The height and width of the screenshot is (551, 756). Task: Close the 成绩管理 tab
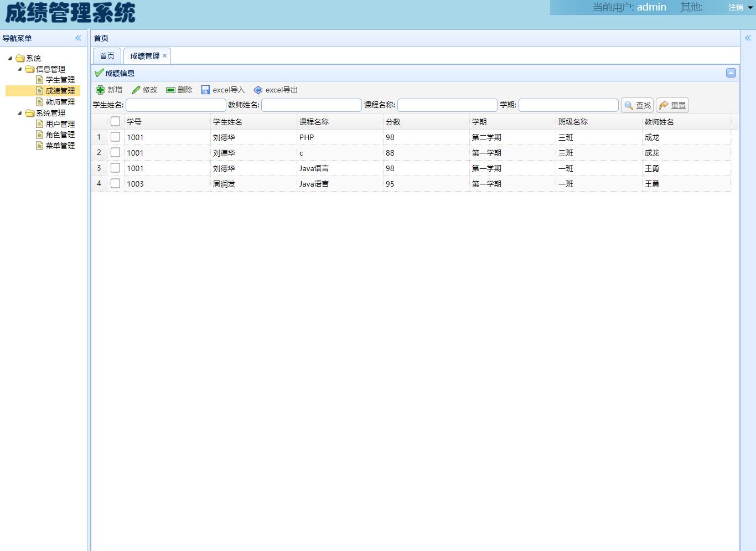coord(164,55)
